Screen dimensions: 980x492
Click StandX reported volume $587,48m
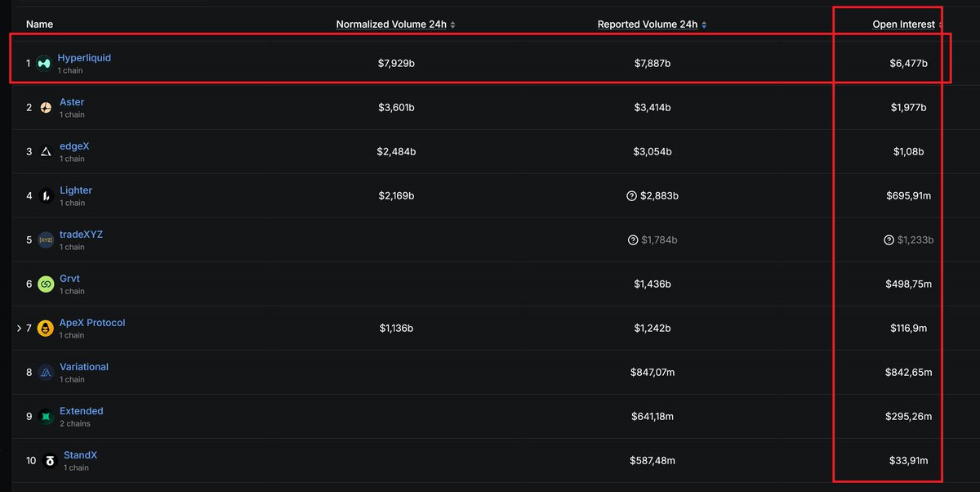pos(653,460)
